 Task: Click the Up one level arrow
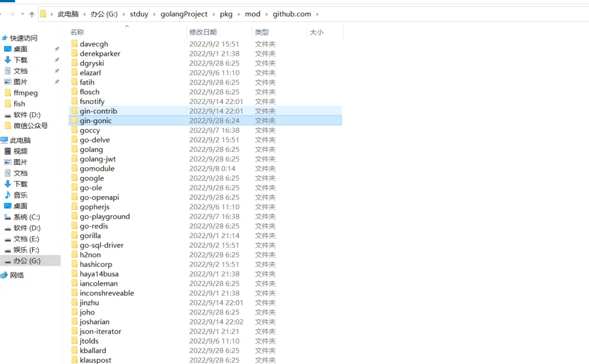[x=32, y=14]
